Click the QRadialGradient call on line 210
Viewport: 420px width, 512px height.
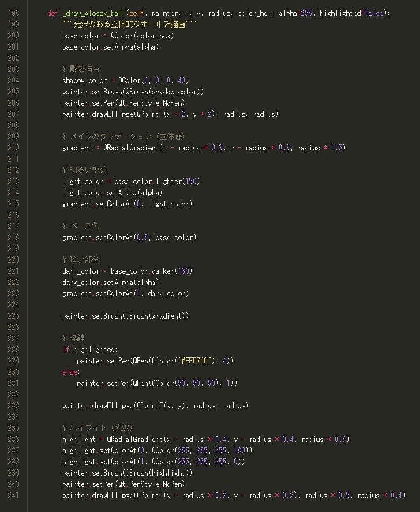[x=224, y=148]
